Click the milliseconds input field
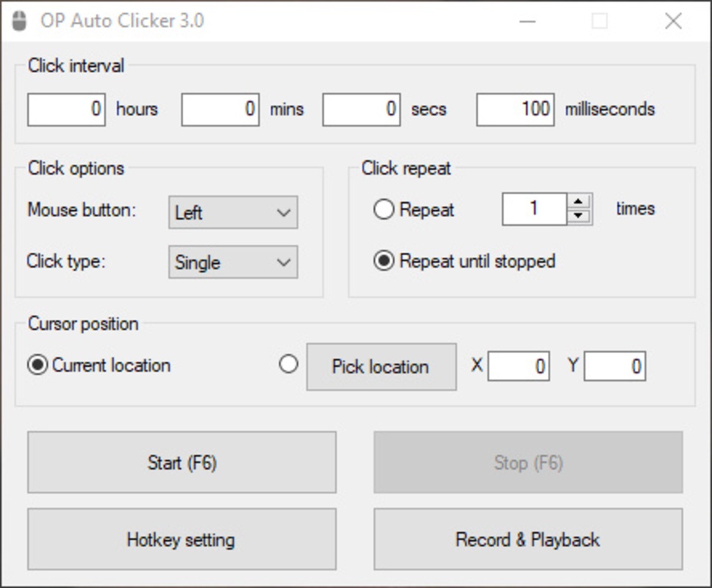 click(514, 110)
